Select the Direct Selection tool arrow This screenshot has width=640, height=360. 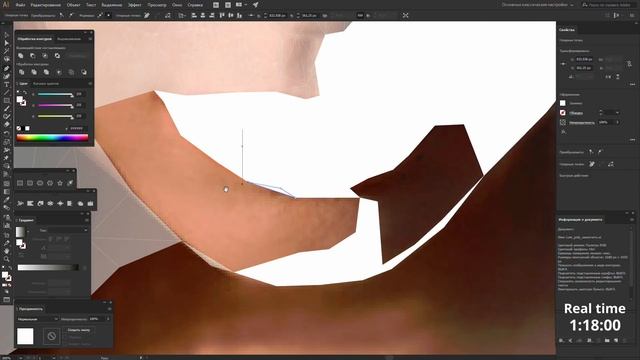point(7,43)
